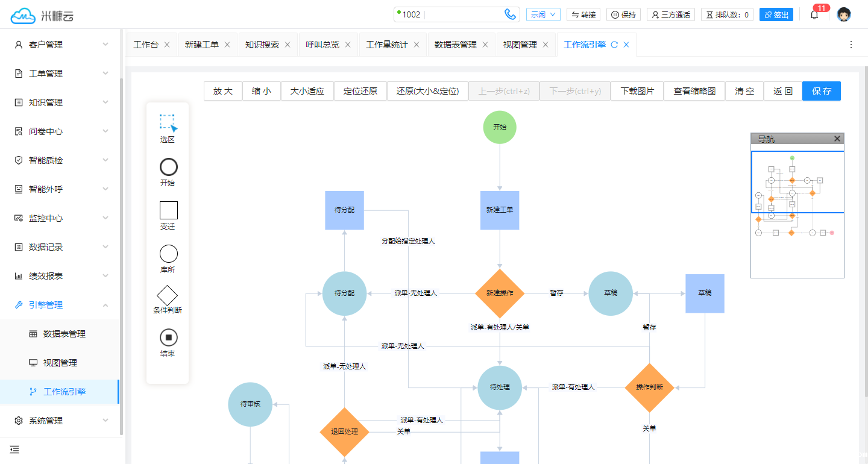Click the phone number input field
This screenshot has height=464, width=868.
[x=458, y=14]
